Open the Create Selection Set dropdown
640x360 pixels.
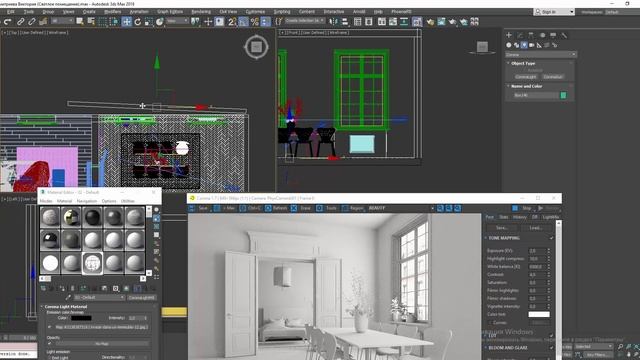(304, 21)
